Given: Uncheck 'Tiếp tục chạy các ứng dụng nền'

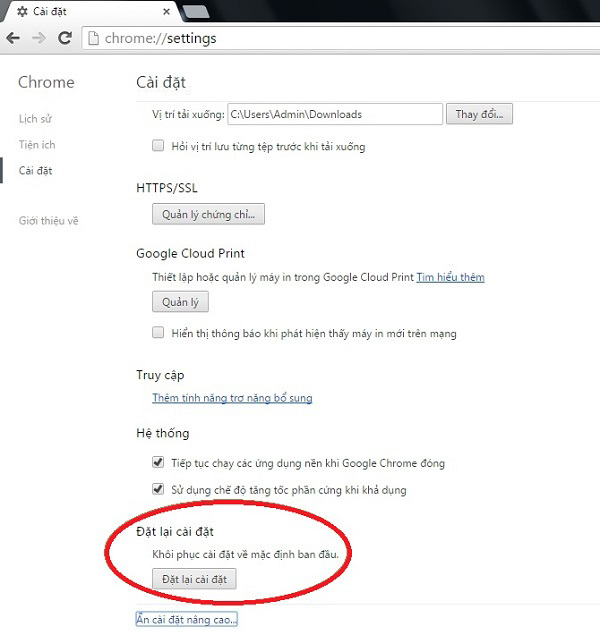Looking at the screenshot, I should point(158,463).
